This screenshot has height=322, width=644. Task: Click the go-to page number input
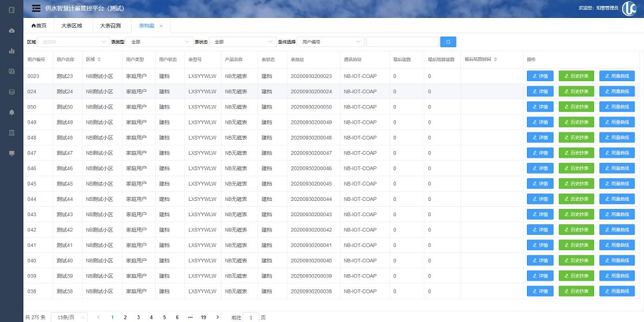pyautogui.click(x=251, y=317)
